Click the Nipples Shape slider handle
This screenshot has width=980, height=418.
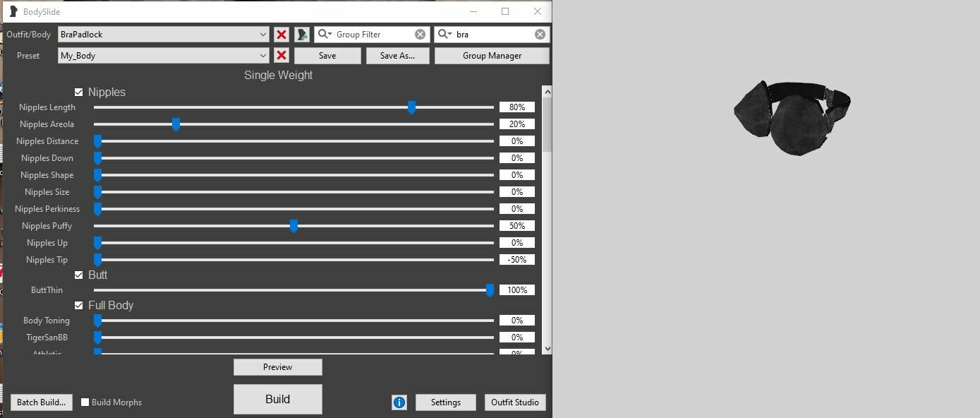pos(98,175)
